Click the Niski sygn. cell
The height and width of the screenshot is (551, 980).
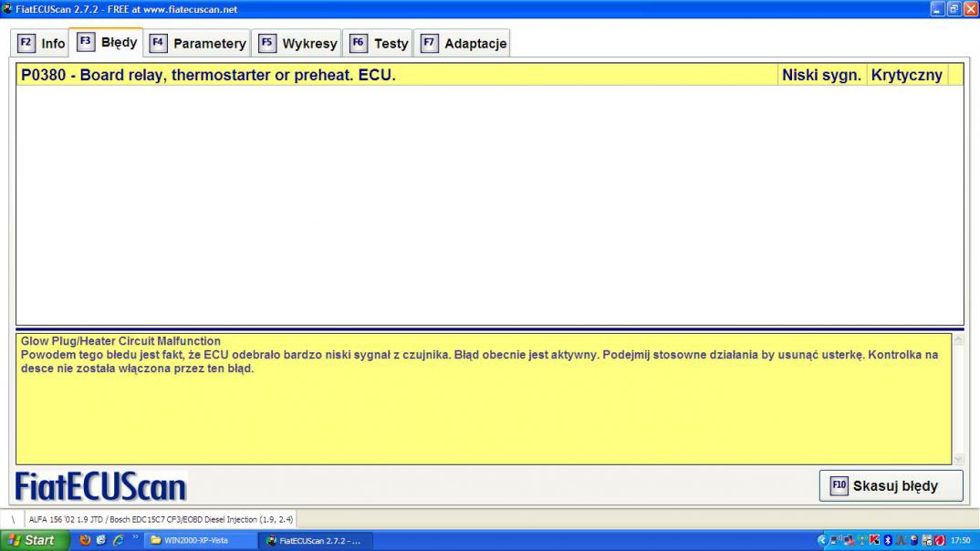(x=821, y=75)
